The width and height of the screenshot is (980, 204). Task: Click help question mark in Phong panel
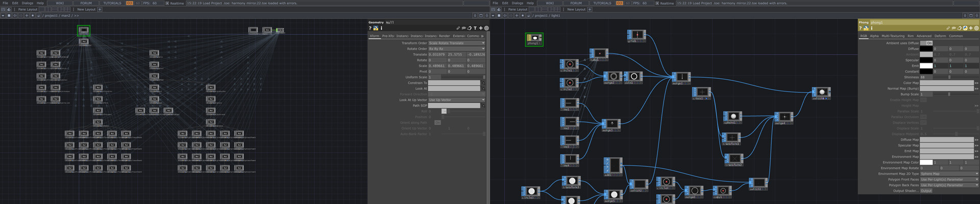coord(860,29)
